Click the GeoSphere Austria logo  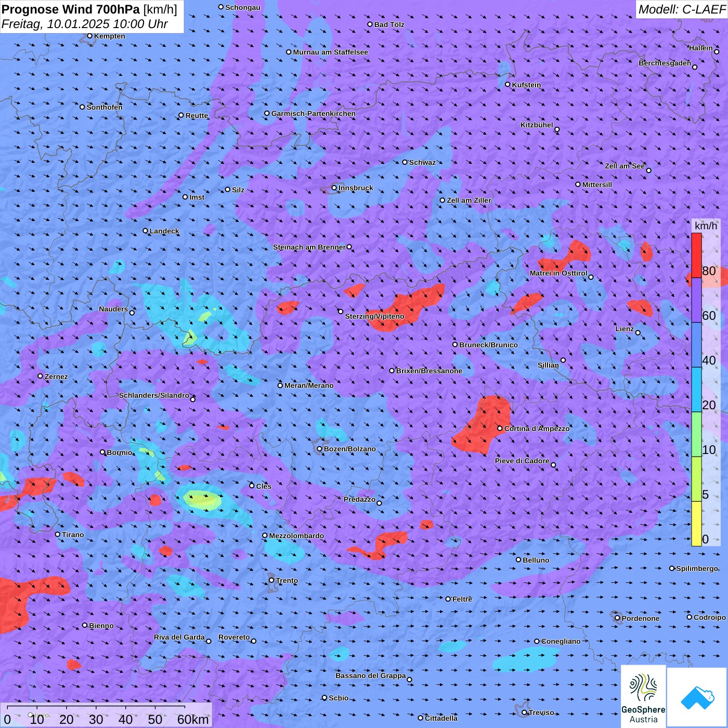[x=643, y=696]
